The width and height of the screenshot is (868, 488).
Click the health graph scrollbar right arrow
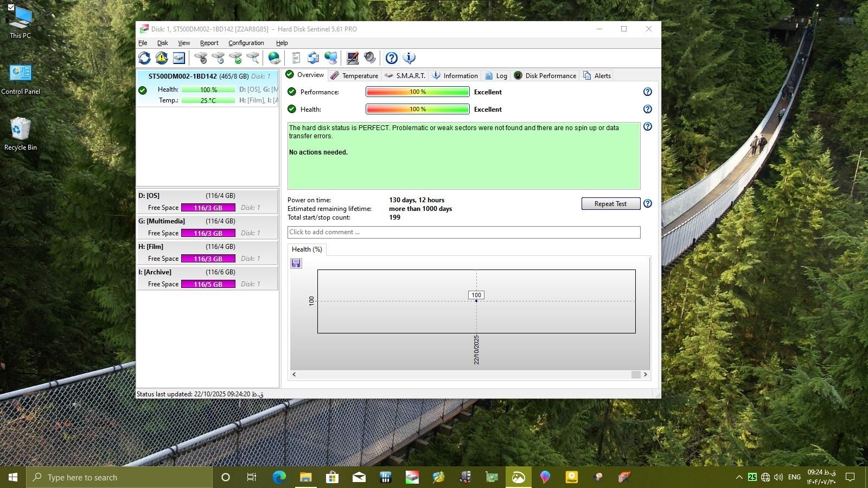coord(645,375)
